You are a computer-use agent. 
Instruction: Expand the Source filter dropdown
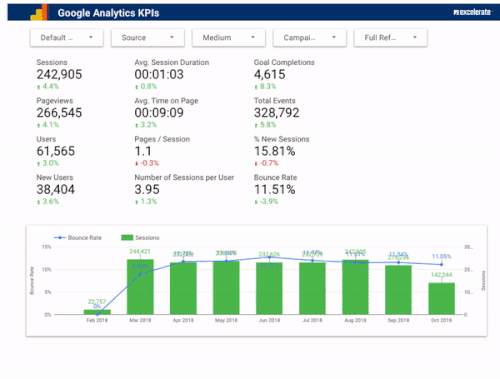click(148, 38)
